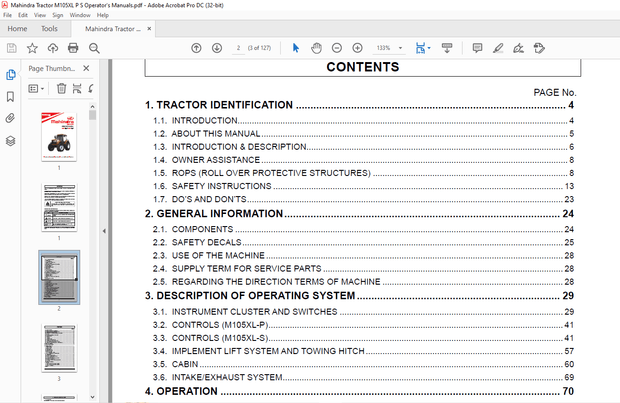The width and height of the screenshot is (620, 403).
Task: Open thumbnail panel options dropdown
Action: 36,88
